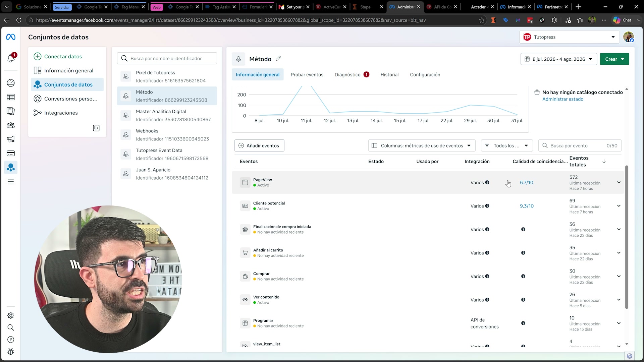
Task: Expand the Ver contenido event row
Action: 619,300
